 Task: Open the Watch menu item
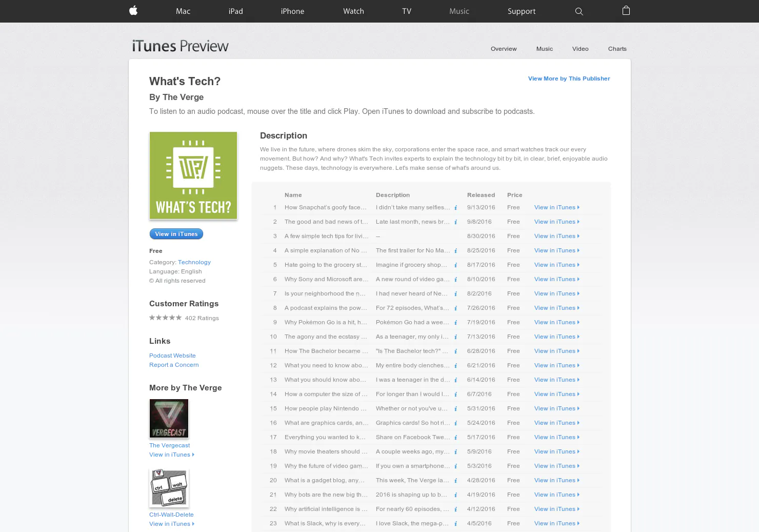(353, 11)
